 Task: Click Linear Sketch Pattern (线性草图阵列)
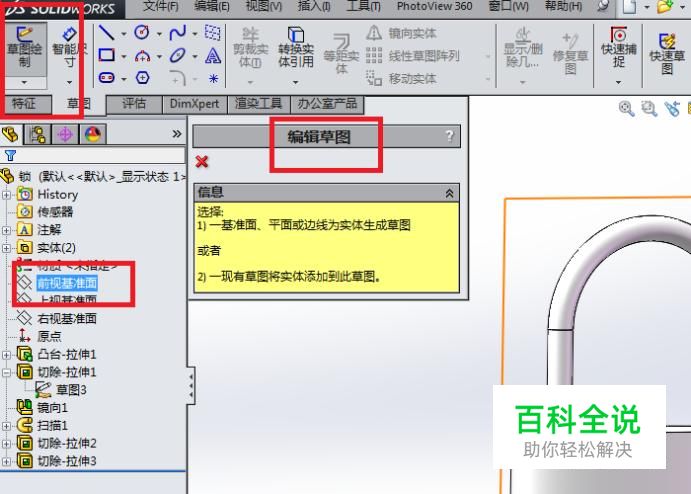click(x=413, y=56)
